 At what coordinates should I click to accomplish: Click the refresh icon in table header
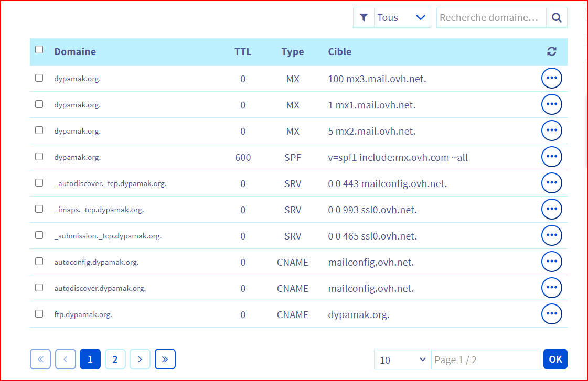[x=551, y=51]
